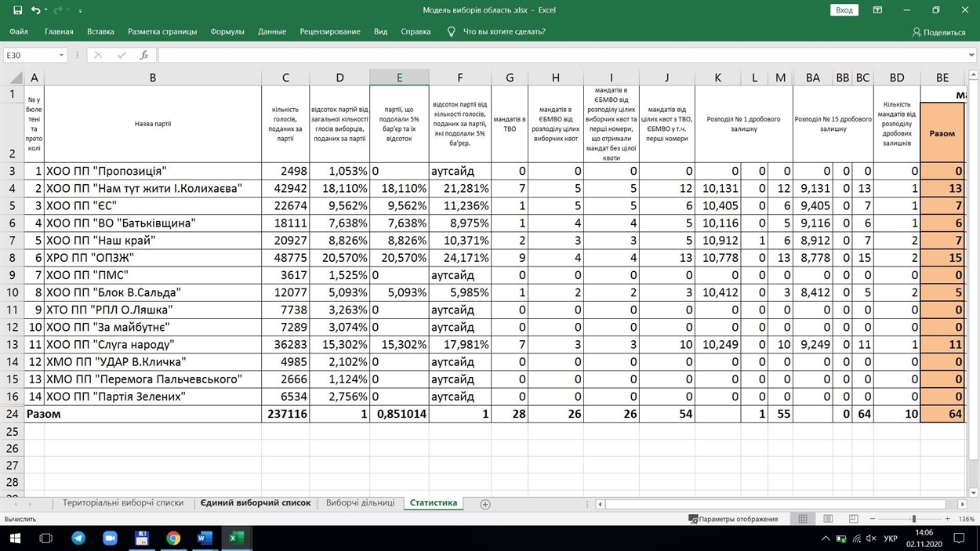Viewport: 980px width, 551px height.
Task: Expand the Name Box dropdown arrow
Action: pos(61,56)
